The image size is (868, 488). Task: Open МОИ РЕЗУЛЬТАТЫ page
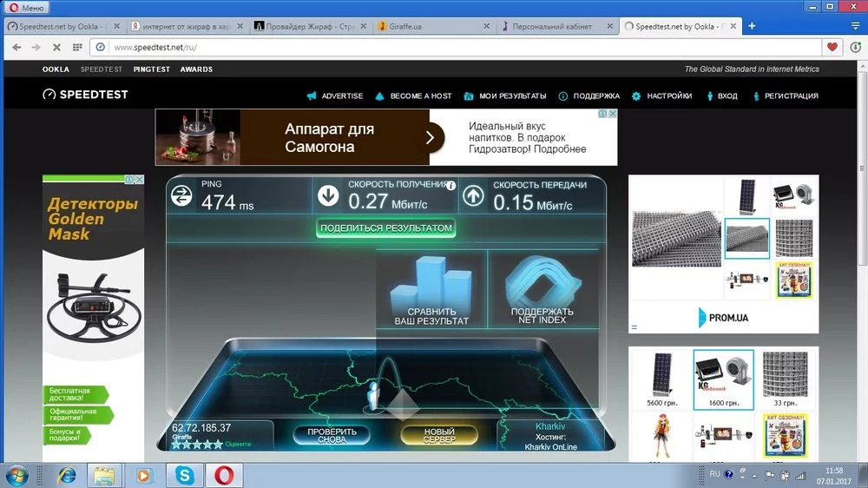click(505, 96)
